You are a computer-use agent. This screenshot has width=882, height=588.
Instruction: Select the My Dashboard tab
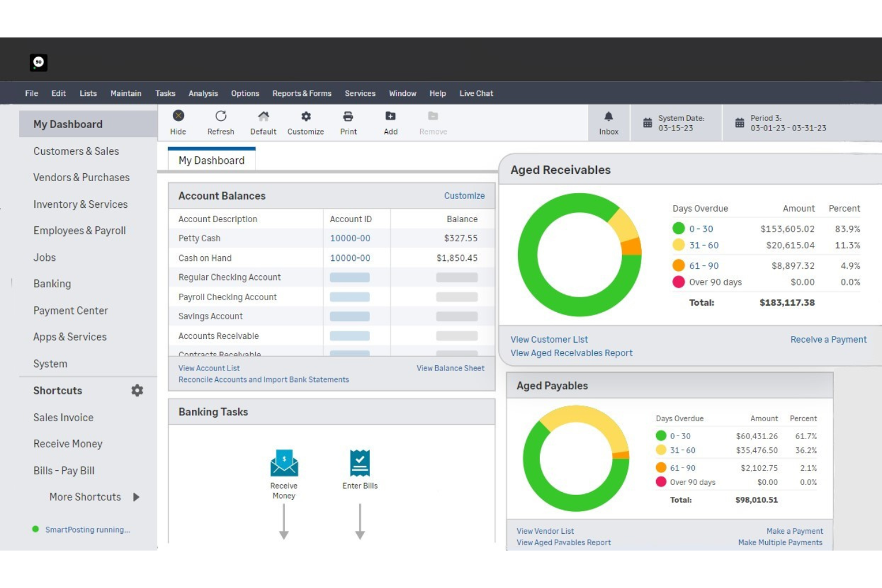(212, 160)
